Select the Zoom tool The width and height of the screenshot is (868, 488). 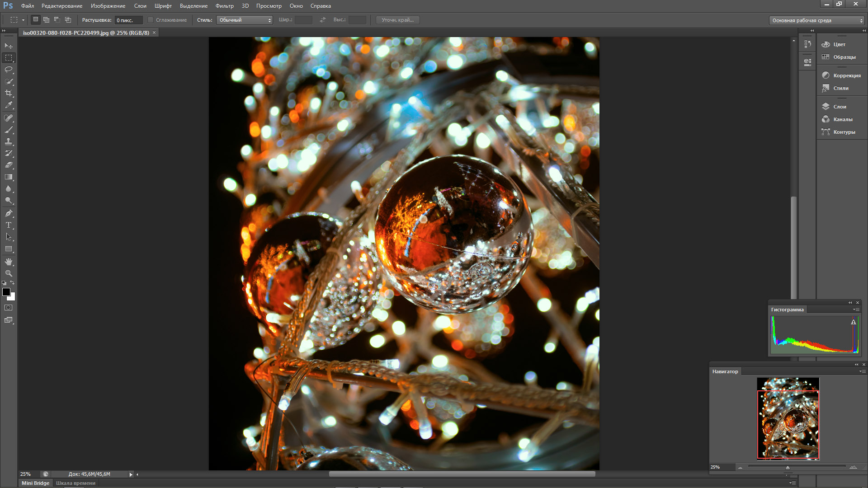[9, 273]
